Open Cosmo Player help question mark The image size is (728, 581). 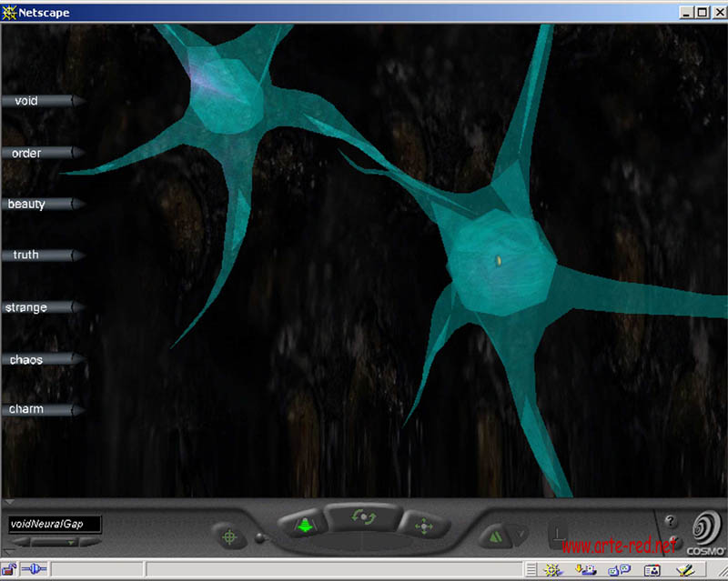[671, 522]
